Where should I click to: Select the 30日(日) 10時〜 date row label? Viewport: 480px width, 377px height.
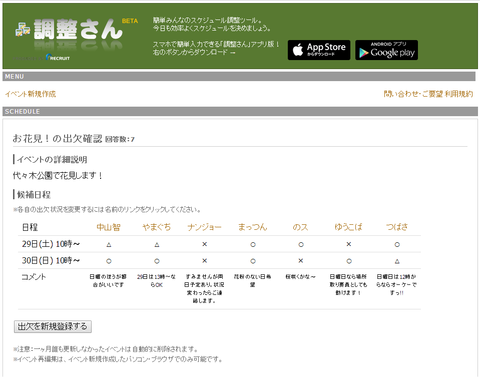(x=51, y=260)
